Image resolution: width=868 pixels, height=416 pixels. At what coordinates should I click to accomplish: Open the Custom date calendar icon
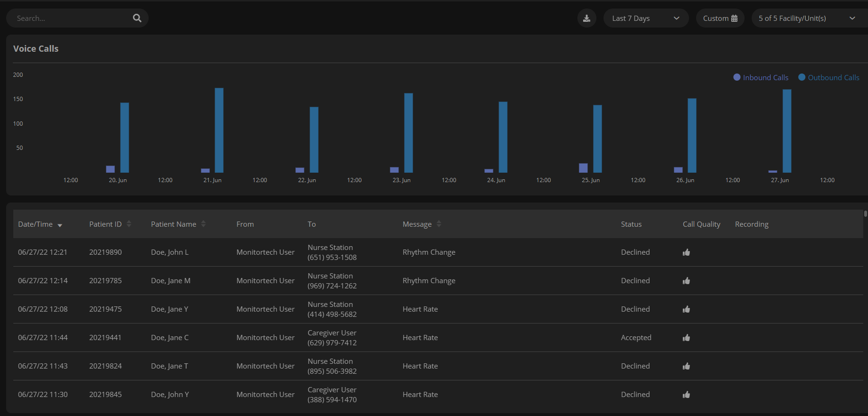pos(734,18)
